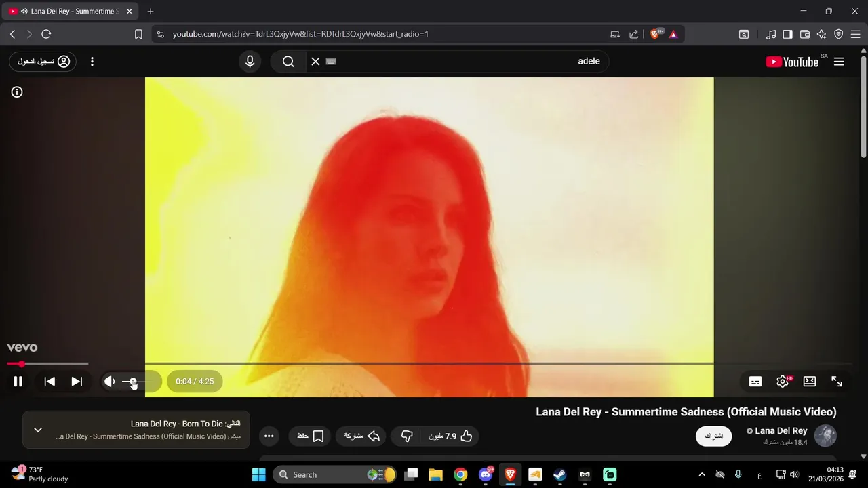Open the install/cast screen icon in address bar
Screen dimensions: 868x488
click(x=615, y=34)
